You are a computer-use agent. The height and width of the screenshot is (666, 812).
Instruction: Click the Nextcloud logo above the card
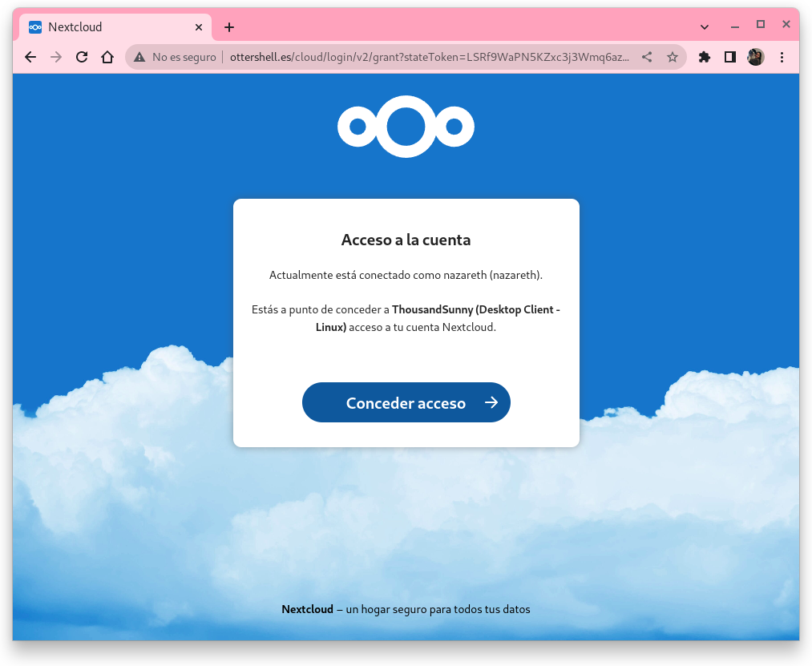pos(406,127)
